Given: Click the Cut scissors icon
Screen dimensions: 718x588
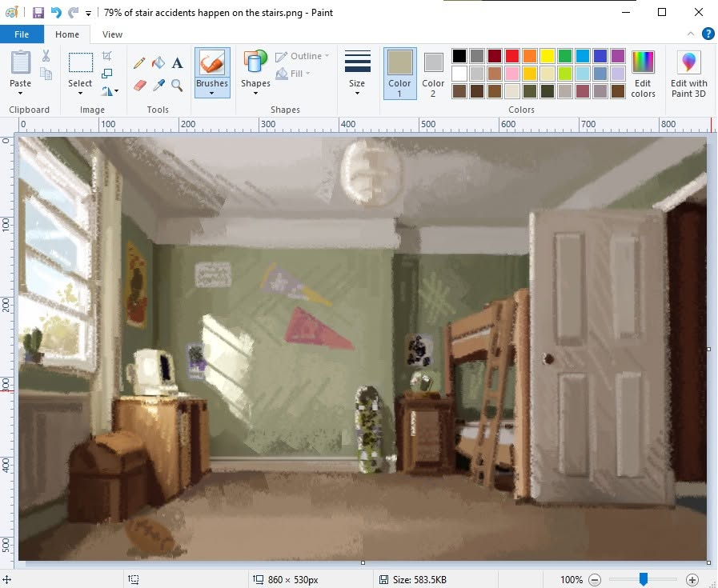Looking at the screenshot, I should point(46,56).
